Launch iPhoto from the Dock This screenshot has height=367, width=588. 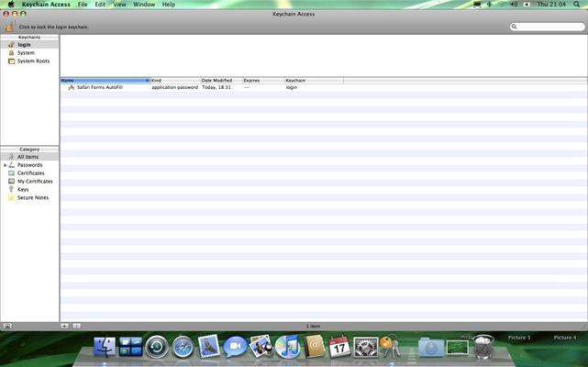261,346
